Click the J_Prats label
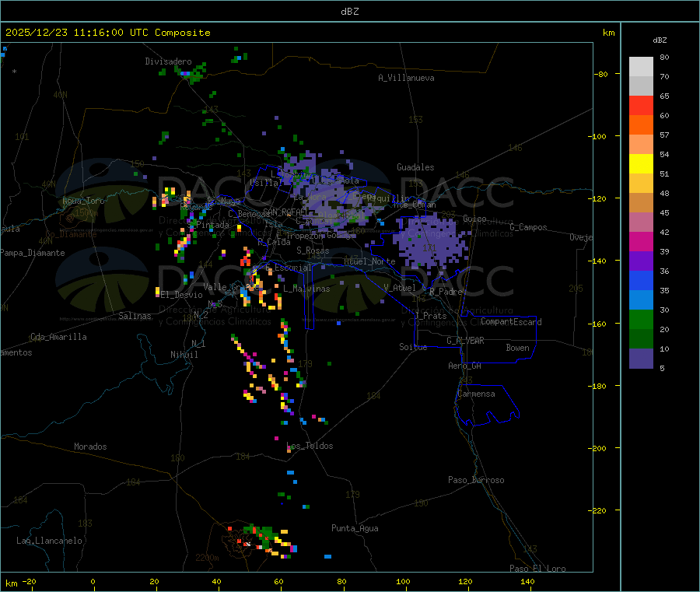700x592 pixels. (430, 316)
